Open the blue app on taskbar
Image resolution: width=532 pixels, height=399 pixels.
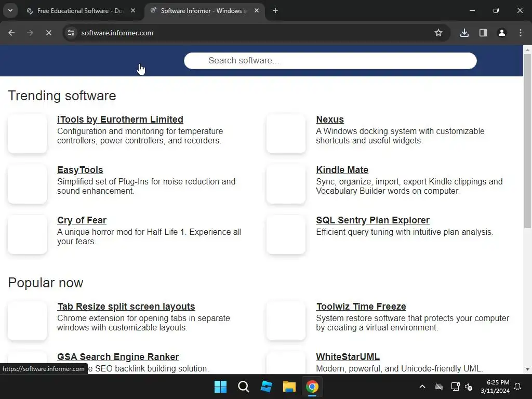[x=267, y=387]
